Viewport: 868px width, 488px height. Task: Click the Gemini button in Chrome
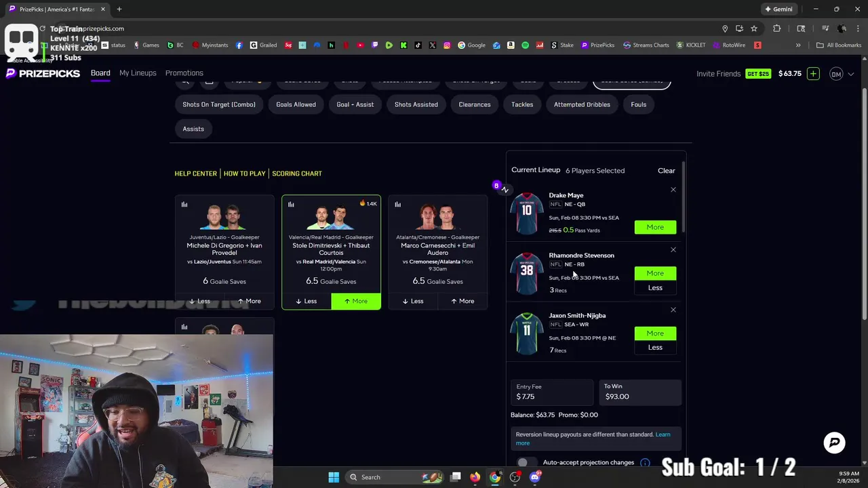click(x=778, y=9)
